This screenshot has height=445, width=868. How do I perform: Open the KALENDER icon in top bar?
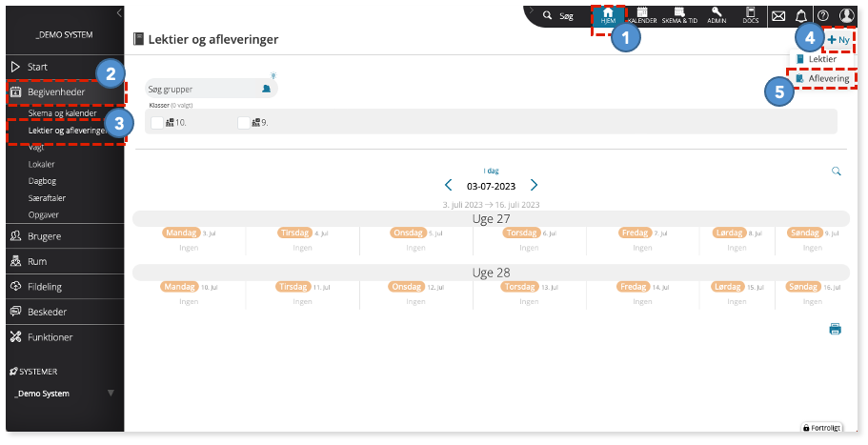[x=642, y=15]
